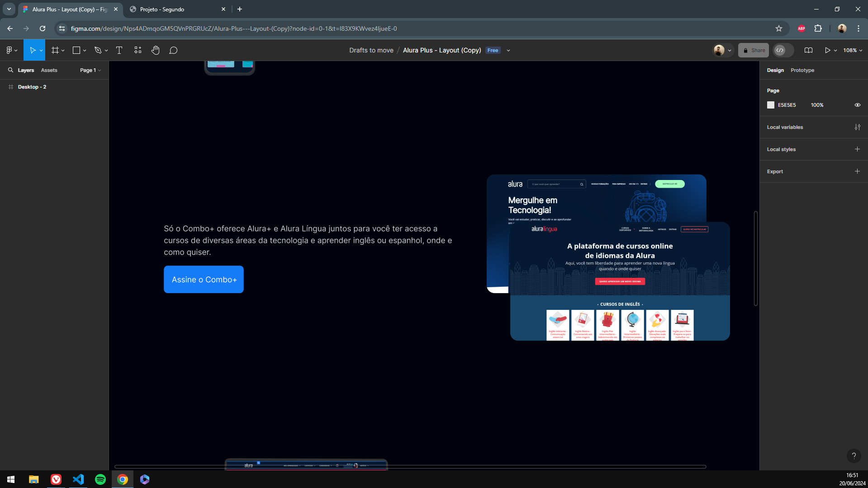Open the user avatar multiplayer dropdown

722,50
